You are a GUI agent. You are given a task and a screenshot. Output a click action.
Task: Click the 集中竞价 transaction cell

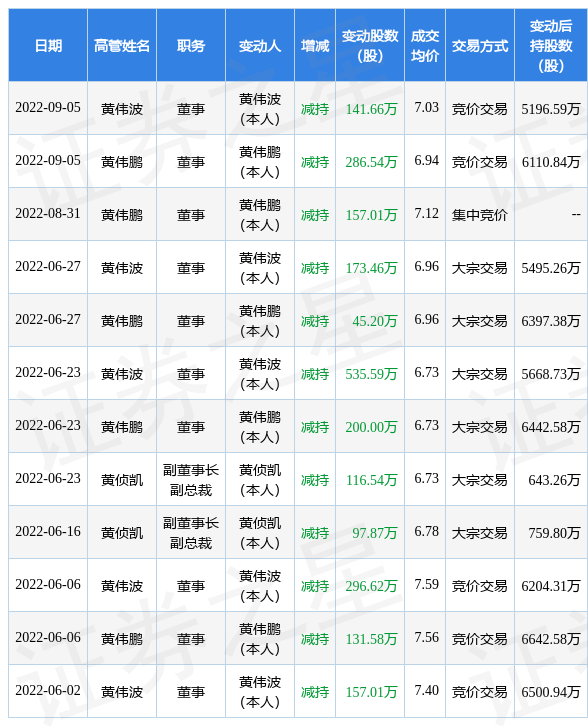(480, 215)
